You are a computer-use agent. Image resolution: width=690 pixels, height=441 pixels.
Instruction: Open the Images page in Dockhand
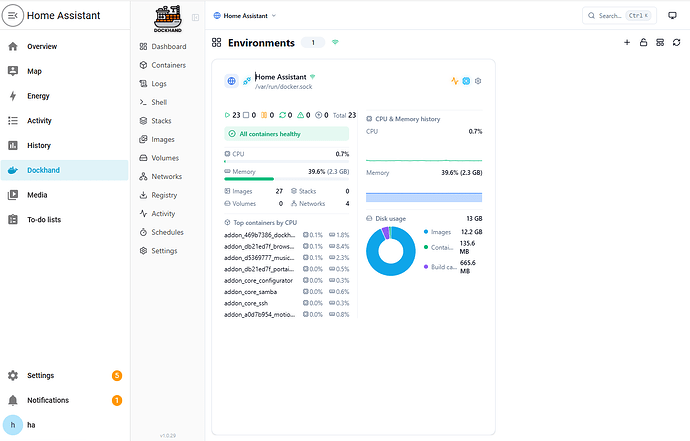[157, 140]
